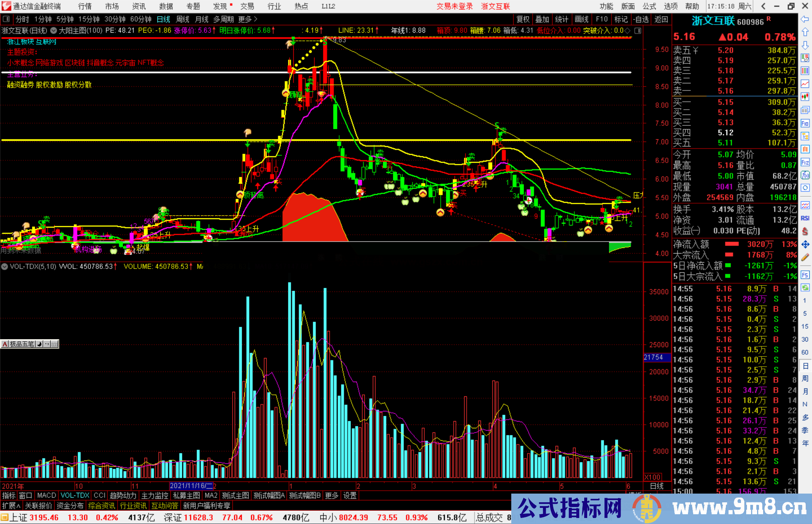Click the 交易未登录 link

click(x=454, y=6)
